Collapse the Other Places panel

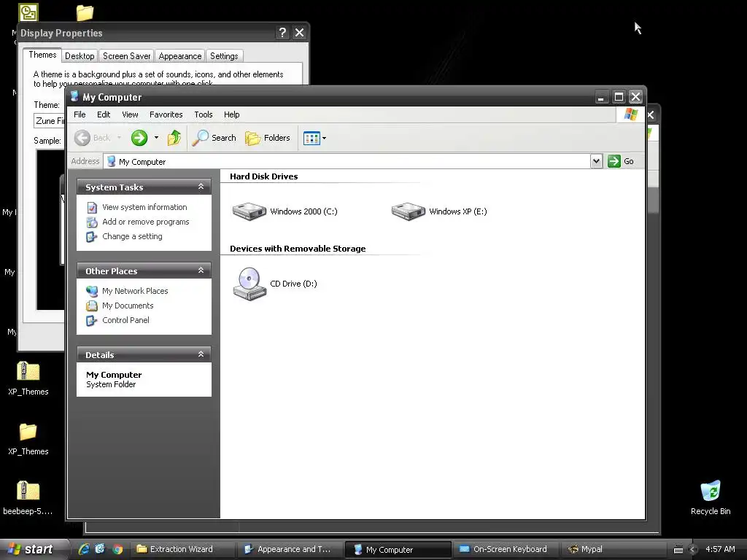point(201,271)
